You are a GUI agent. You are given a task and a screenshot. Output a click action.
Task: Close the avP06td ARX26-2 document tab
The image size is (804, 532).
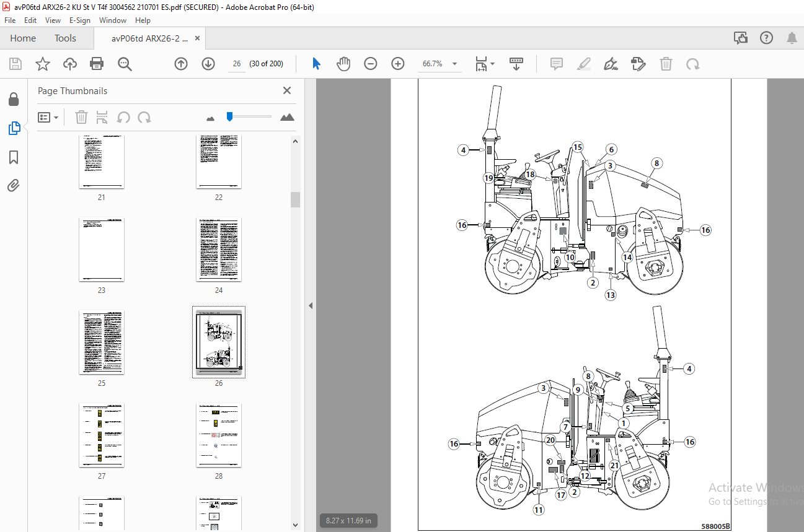pos(198,38)
